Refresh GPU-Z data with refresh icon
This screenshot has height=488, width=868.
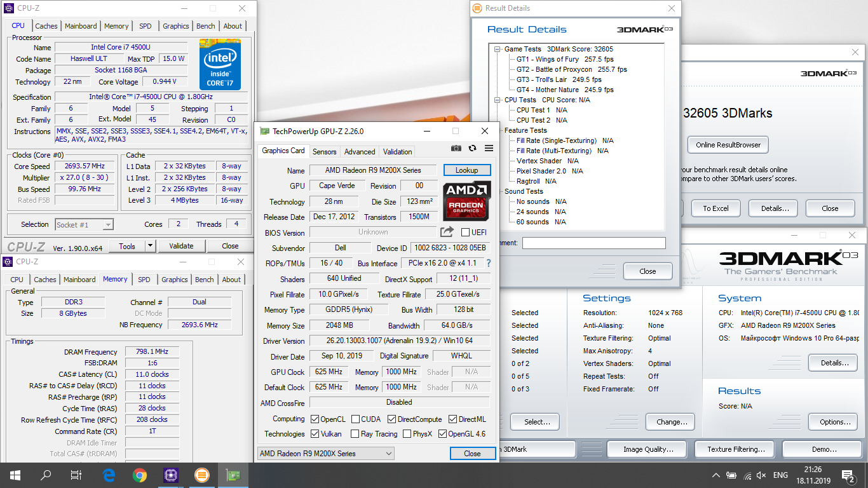(472, 148)
